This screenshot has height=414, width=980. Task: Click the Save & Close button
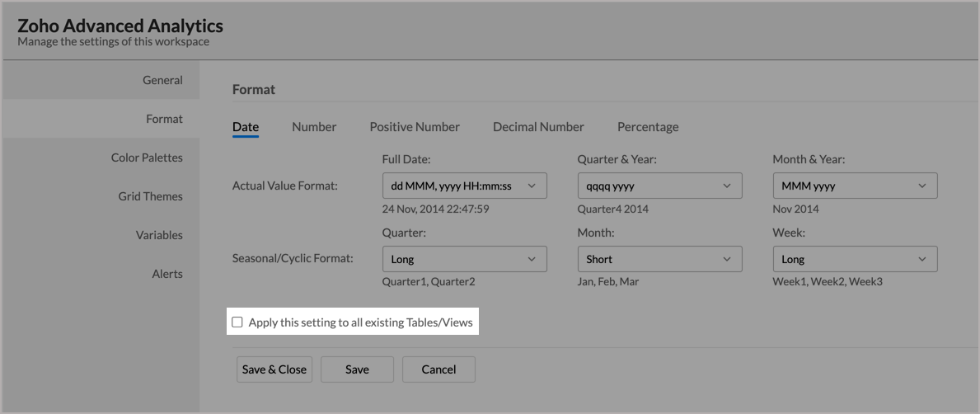tap(274, 369)
